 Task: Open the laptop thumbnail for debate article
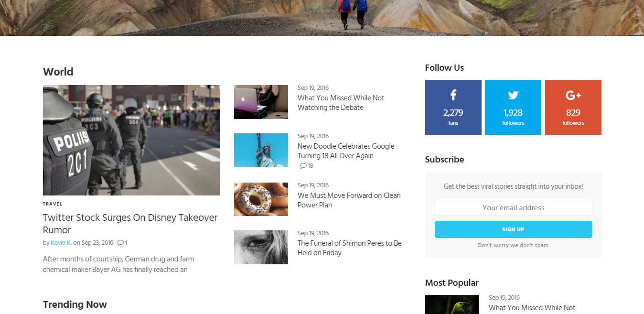(261, 102)
